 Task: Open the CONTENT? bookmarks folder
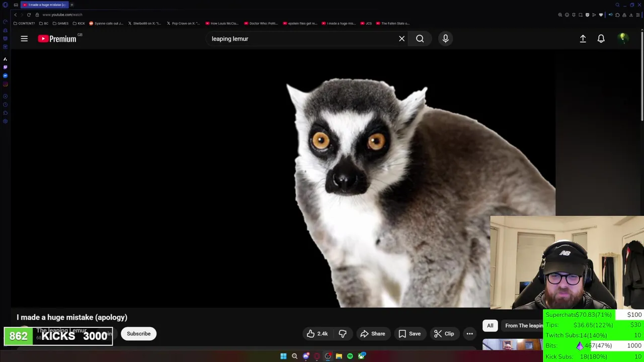[x=24, y=23]
